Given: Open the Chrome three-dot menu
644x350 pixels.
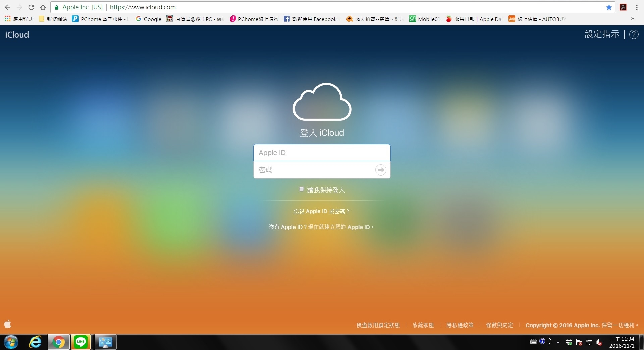Looking at the screenshot, I should pyautogui.click(x=637, y=7).
